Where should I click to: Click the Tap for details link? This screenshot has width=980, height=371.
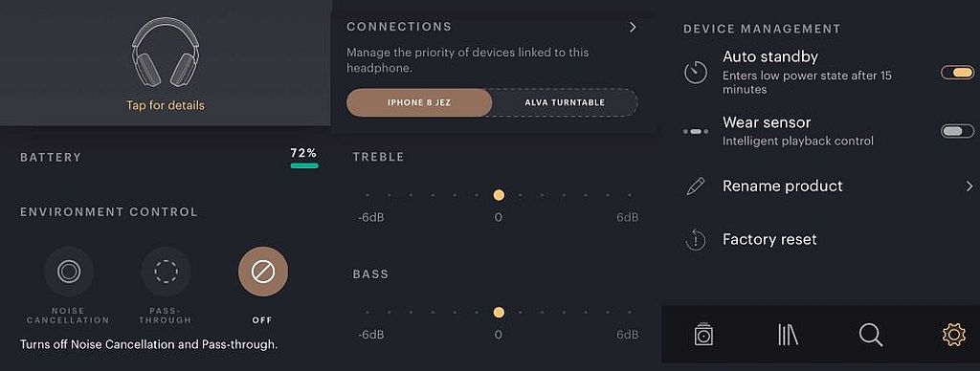166,105
